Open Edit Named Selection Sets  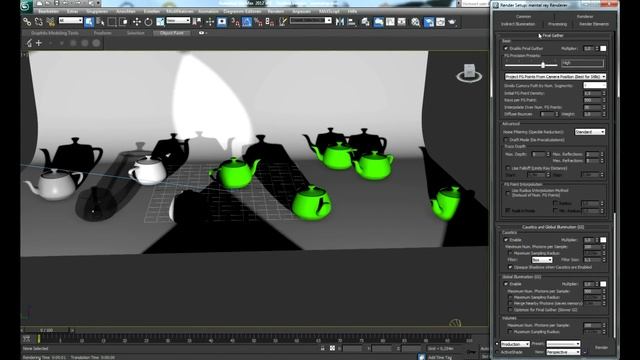click(283, 22)
